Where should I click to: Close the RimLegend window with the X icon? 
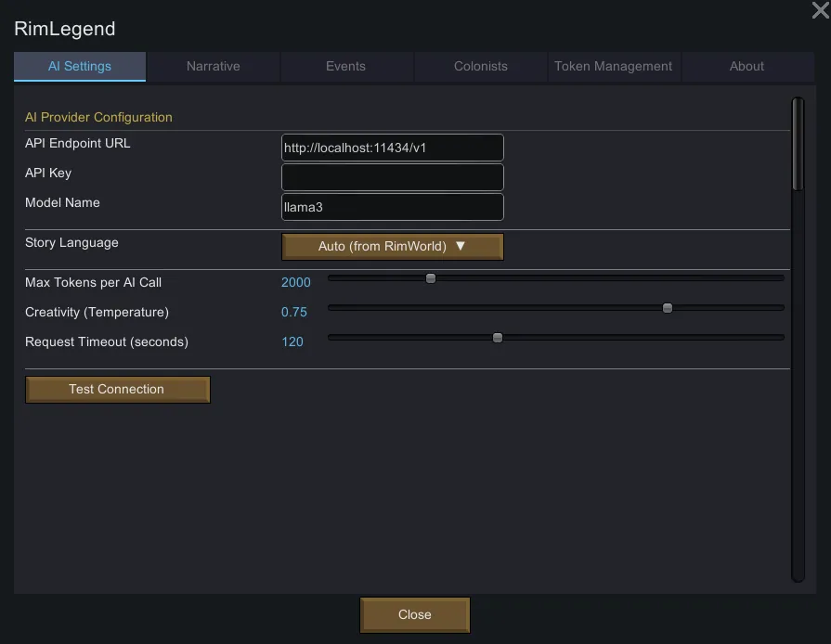[x=820, y=10]
